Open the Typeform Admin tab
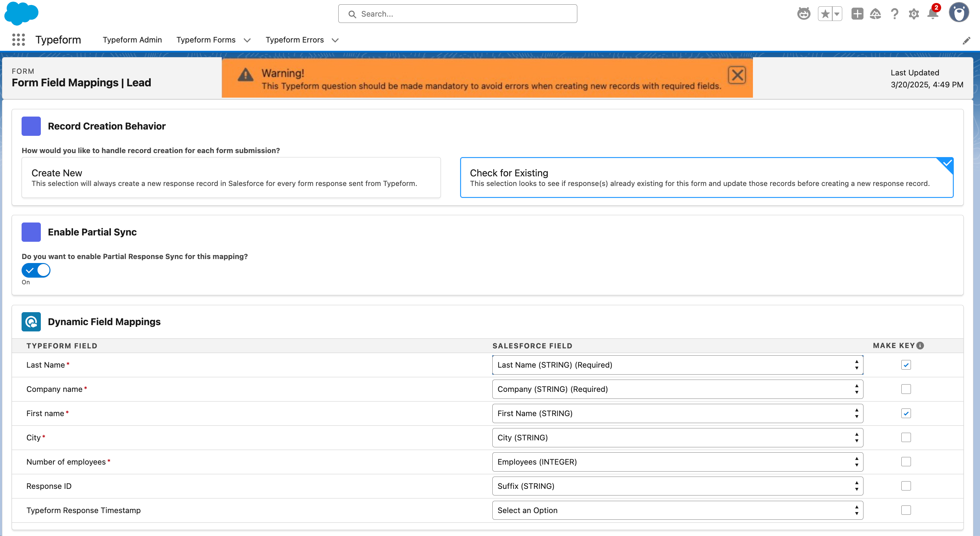Viewport: 980px width, 536px height. [132, 40]
